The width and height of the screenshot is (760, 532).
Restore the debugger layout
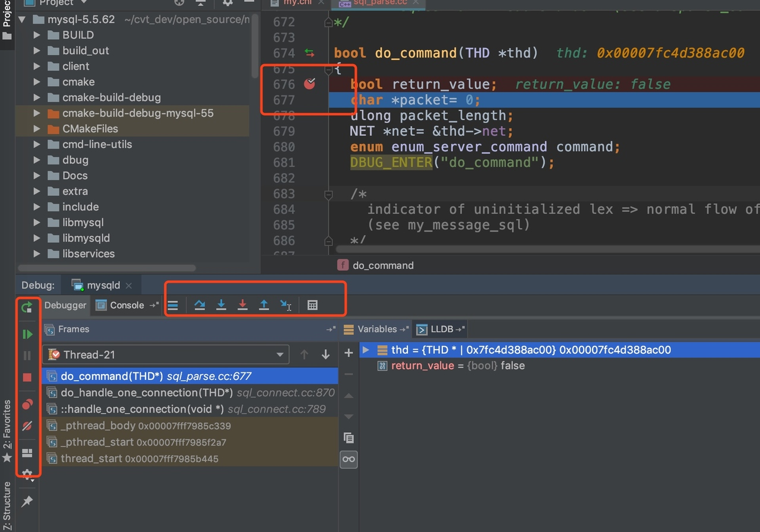[x=27, y=453]
